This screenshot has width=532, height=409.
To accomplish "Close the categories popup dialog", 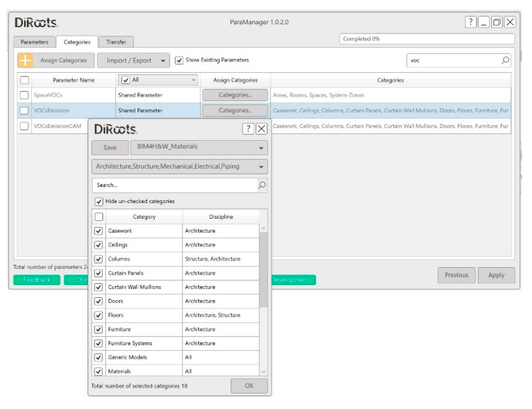I will (x=262, y=128).
